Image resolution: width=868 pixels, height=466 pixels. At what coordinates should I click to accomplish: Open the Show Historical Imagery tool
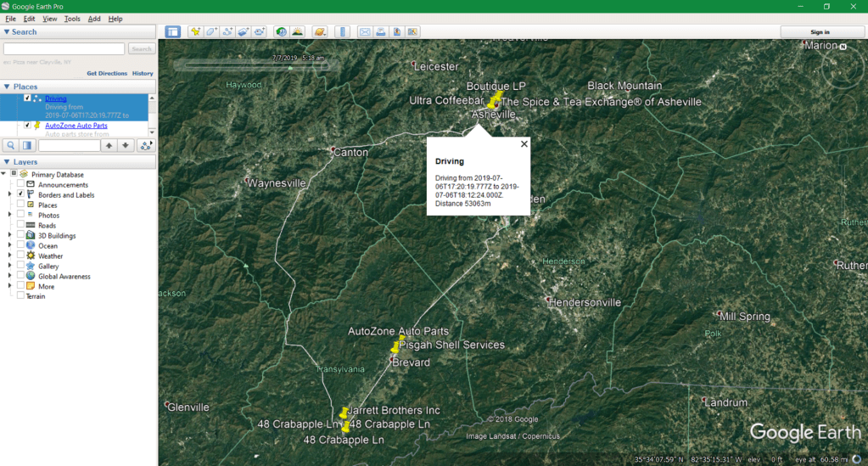(x=281, y=32)
